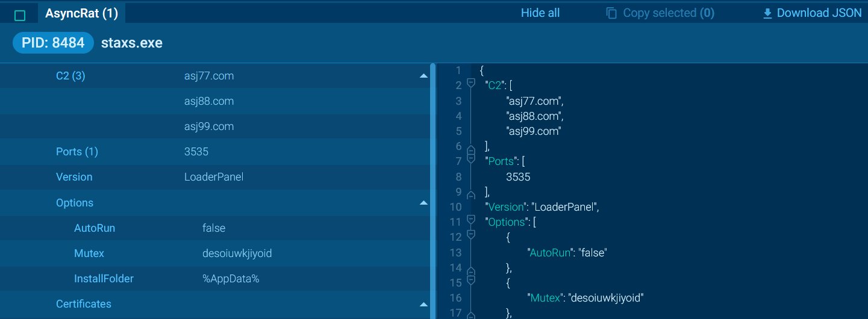Click the left panel vertical scrollbar
This screenshot has width=868, height=319.
[432, 181]
